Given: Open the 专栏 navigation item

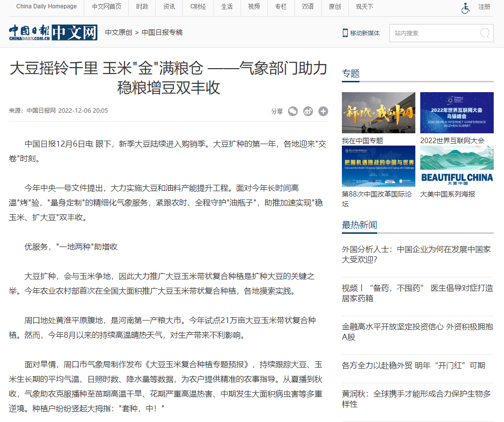Looking at the screenshot, I should pyautogui.click(x=281, y=7).
